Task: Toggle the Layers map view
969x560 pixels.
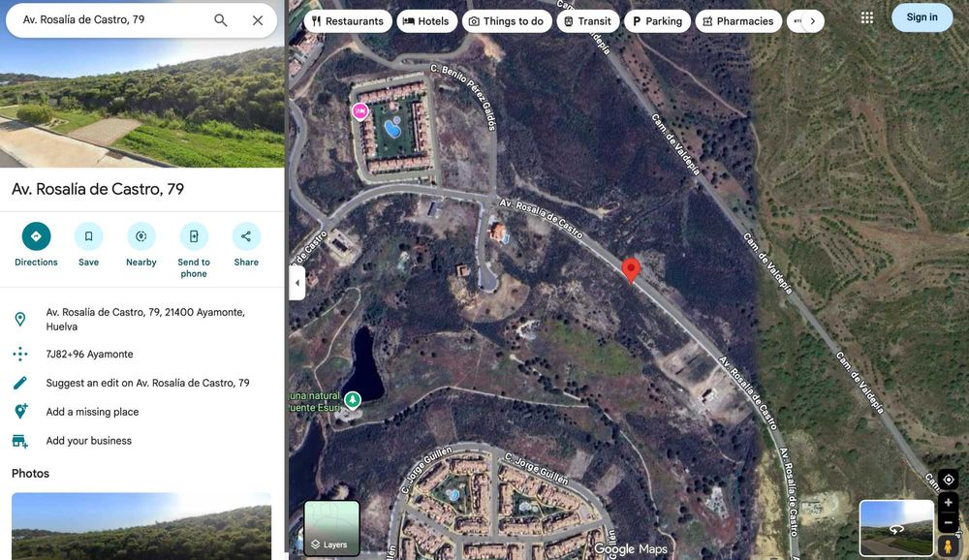Action: coord(331,528)
